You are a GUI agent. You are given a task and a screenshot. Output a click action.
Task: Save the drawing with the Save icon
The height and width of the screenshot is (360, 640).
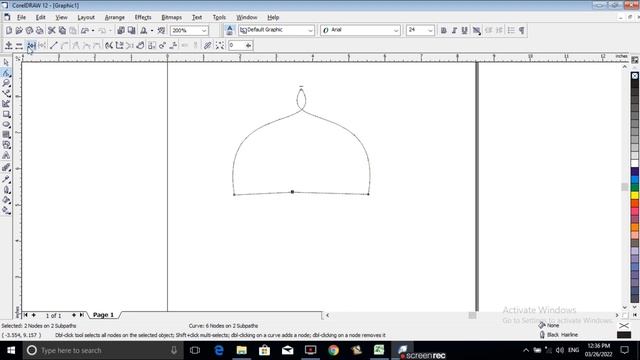pyautogui.click(x=29, y=30)
